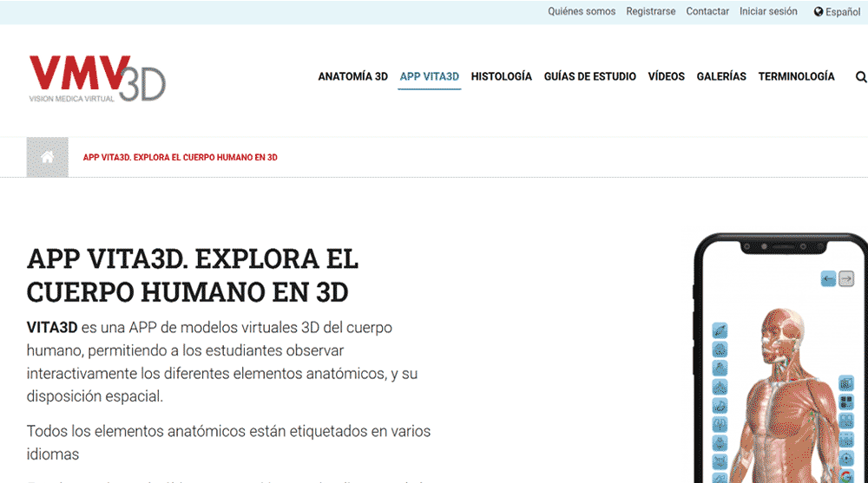Click the red breadcrumb APP VITA3D text
868x483 pixels.
coord(180,158)
